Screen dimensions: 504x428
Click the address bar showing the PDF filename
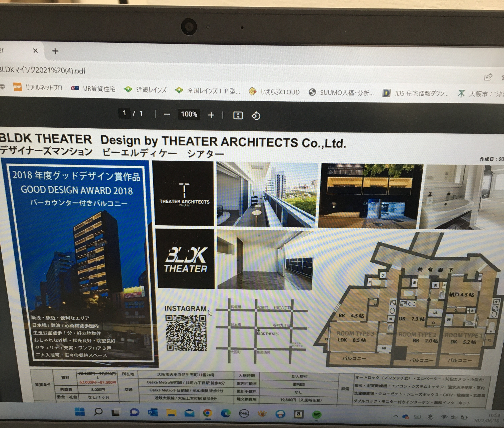(43, 70)
